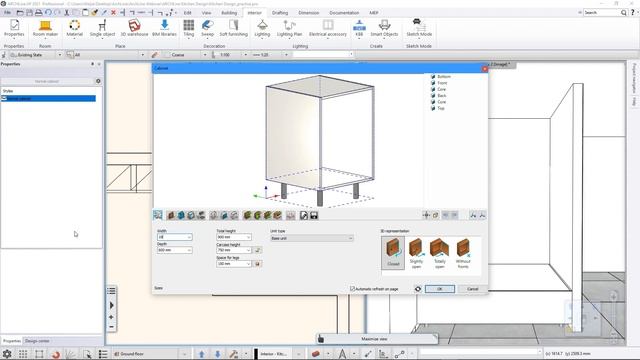Click the save icon in quick access toolbar
640x360 pixels.
[29, 13]
